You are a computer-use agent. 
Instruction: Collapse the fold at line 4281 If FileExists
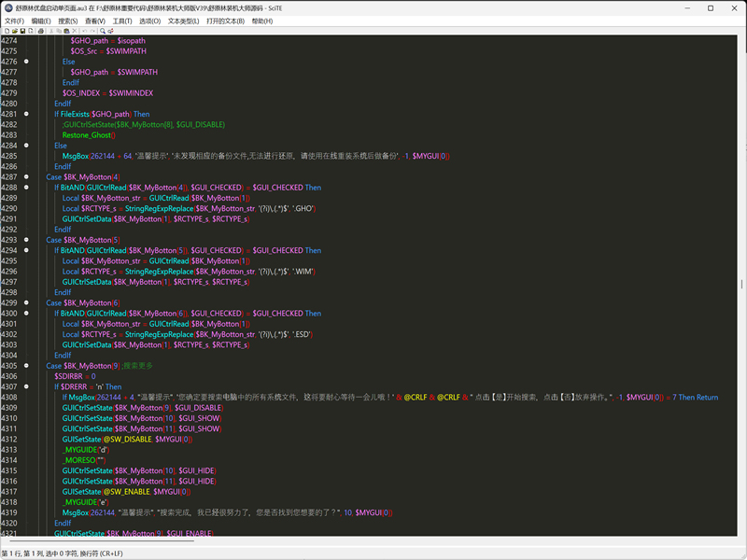[x=26, y=114]
